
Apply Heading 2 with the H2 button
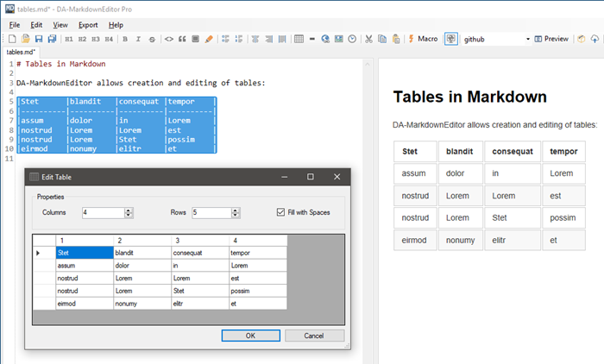coord(82,39)
